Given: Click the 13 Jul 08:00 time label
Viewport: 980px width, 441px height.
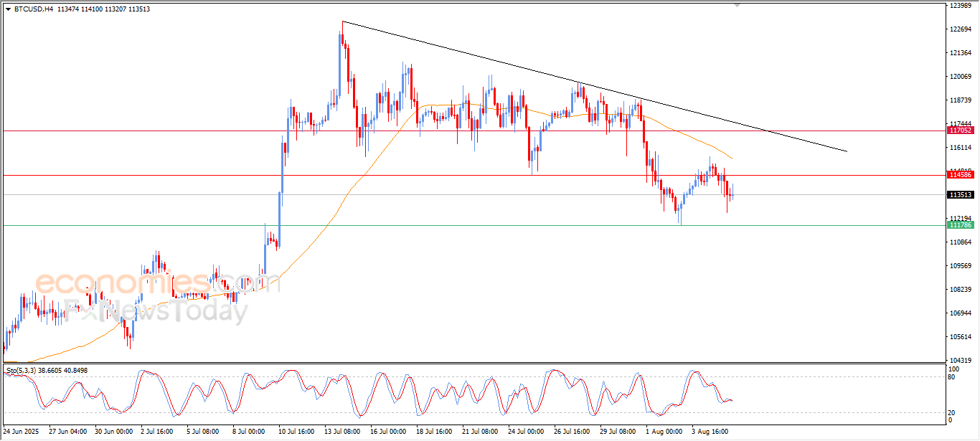Looking at the screenshot, I should coord(341,432).
